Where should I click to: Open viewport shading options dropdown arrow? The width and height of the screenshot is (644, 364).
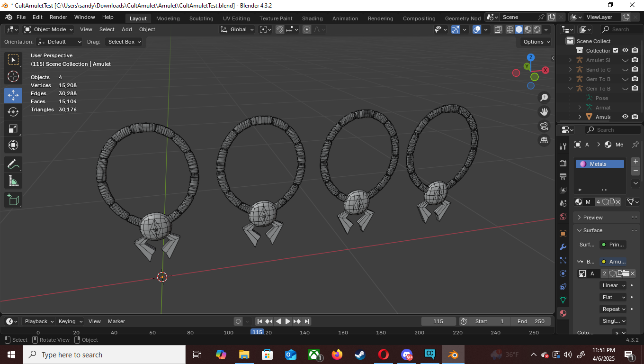point(546,29)
